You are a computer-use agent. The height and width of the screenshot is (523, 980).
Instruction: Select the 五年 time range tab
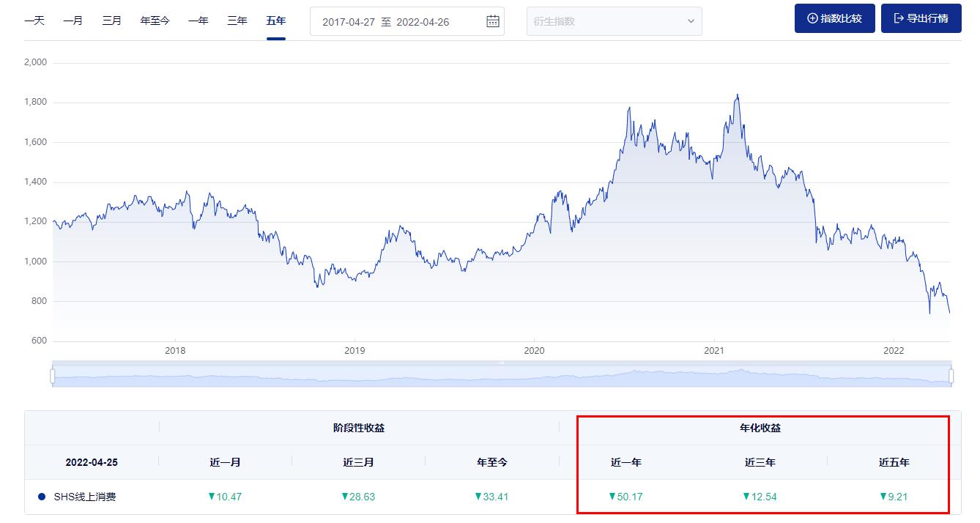pos(275,20)
